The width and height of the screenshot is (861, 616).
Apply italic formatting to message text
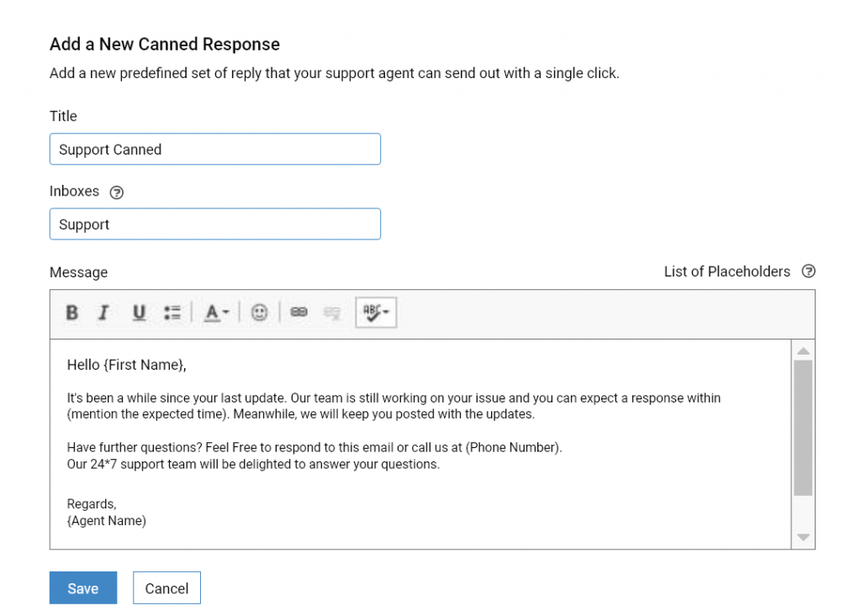coord(103,313)
